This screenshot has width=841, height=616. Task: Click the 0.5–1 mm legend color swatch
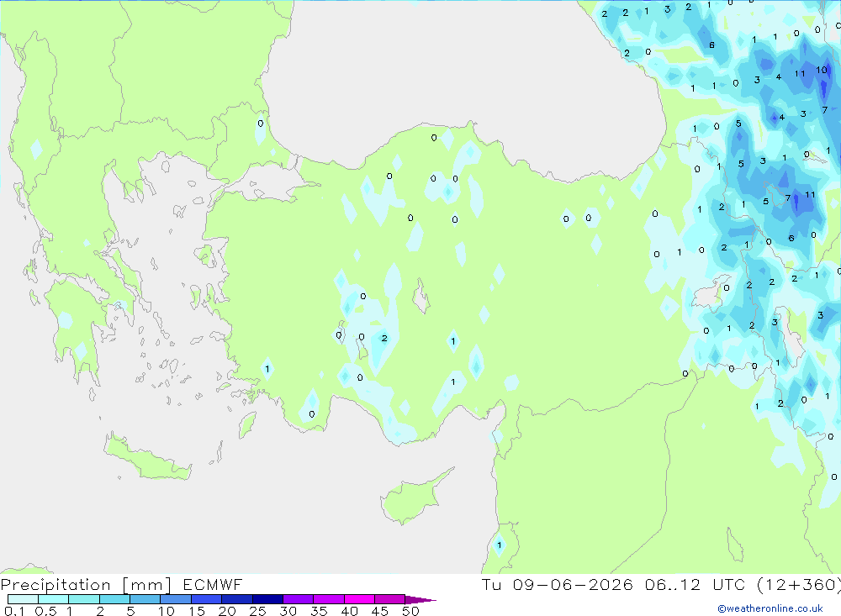[54, 599]
